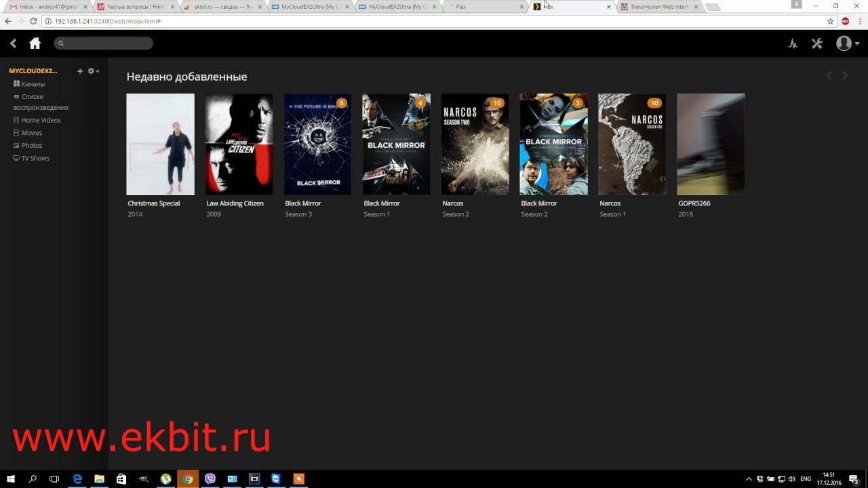Open the Adblock Plus extension icon
This screenshot has width=868, height=488.
[x=846, y=21]
